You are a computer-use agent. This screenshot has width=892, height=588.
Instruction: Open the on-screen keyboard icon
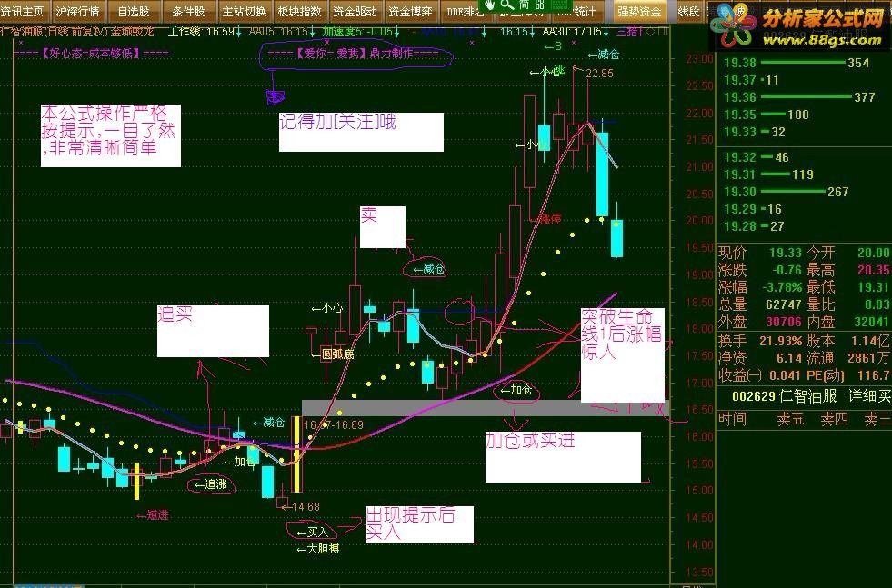coord(560,5)
